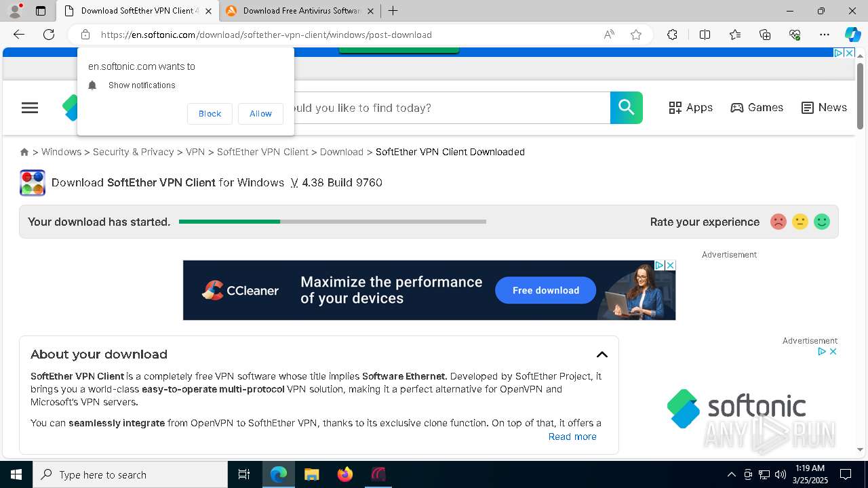Open Edge Settings and more menu

tap(825, 35)
